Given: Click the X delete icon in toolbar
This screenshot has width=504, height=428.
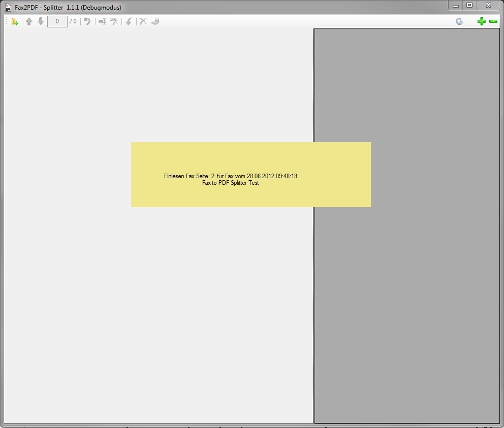Looking at the screenshot, I should coord(143,21).
